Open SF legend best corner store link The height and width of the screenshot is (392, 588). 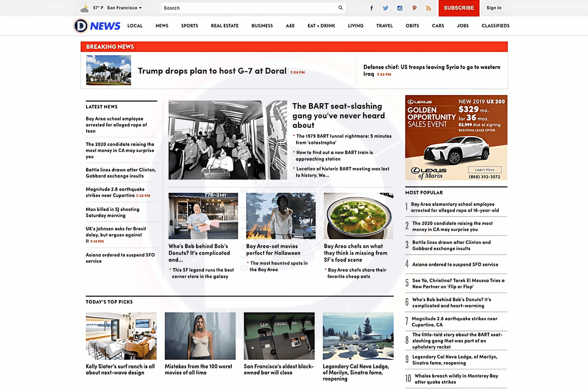[203, 273]
